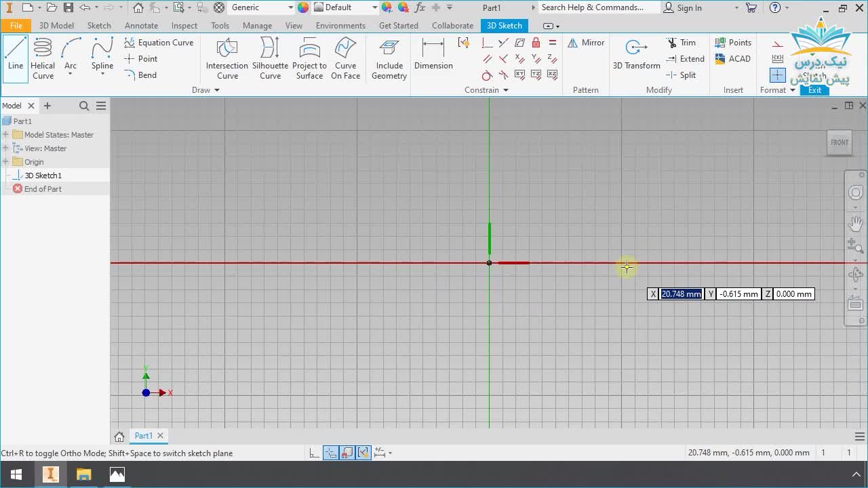Click the Trim button
Viewport: 868px width, 488px height.
coord(682,43)
